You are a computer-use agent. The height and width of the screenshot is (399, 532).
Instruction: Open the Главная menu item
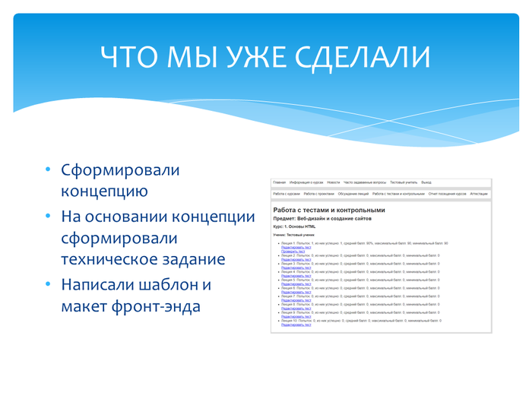click(279, 182)
